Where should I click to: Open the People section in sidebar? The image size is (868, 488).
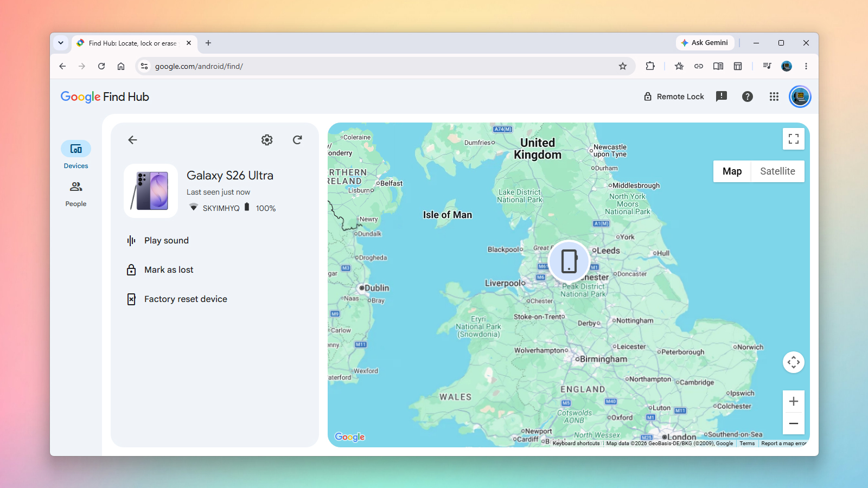[x=76, y=194]
